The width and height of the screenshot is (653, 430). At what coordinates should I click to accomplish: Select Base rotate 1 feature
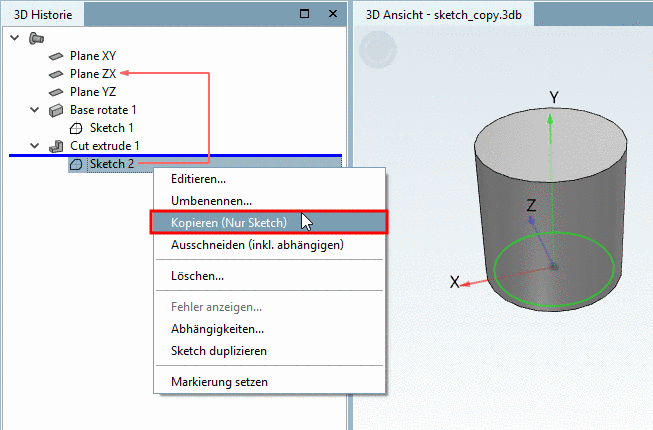[103, 110]
